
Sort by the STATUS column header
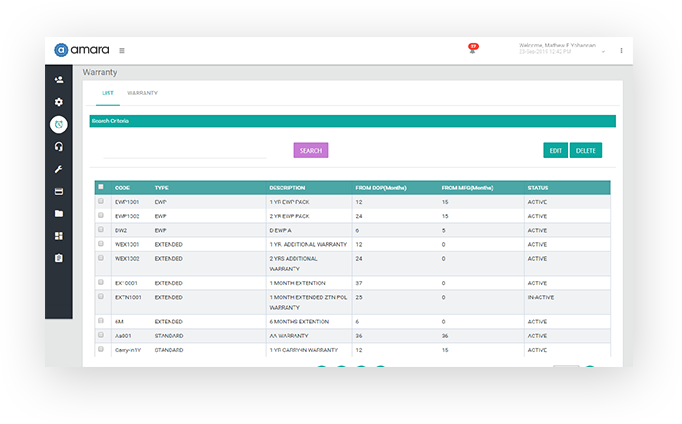(x=538, y=188)
